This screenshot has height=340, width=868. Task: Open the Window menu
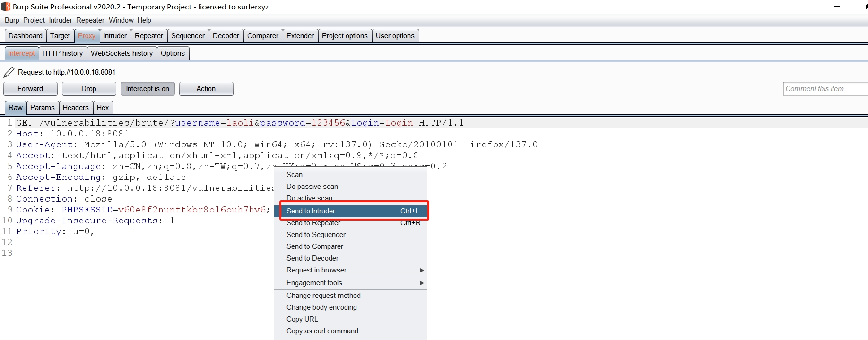click(121, 20)
